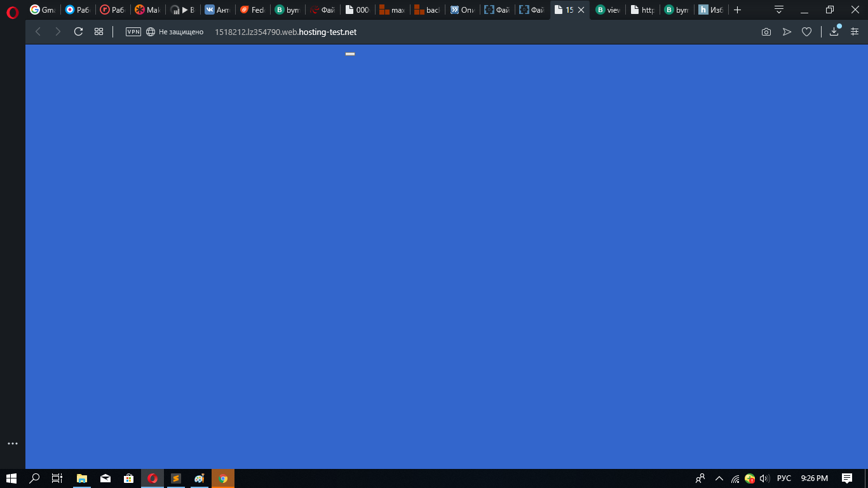The width and height of the screenshot is (868, 488).
Task: Open sidebar three-dots setup menu
Action: click(x=12, y=444)
